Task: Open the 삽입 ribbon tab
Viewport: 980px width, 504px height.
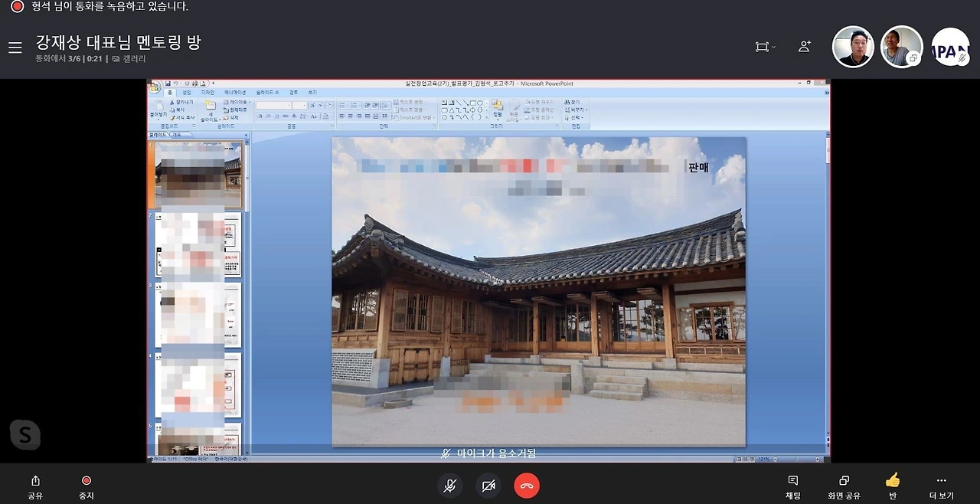Action: (x=187, y=92)
